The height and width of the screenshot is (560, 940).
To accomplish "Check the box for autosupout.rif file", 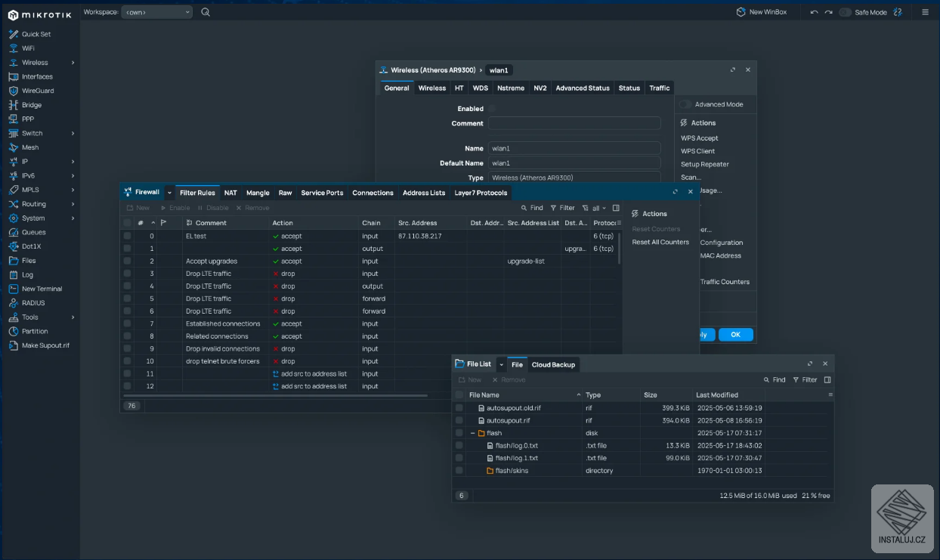I will point(459,420).
